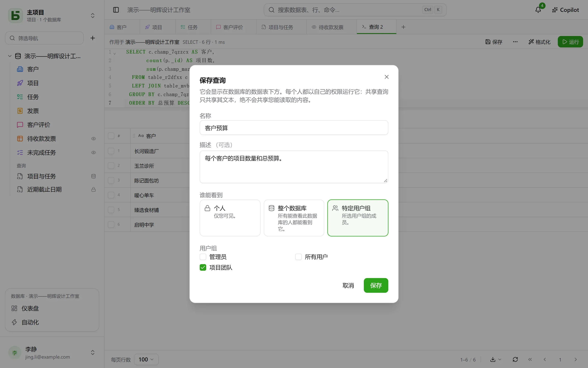This screenshot has height=368, width=588.
Task: Go to first page double-chevron icon
Action: coord(530,359)
